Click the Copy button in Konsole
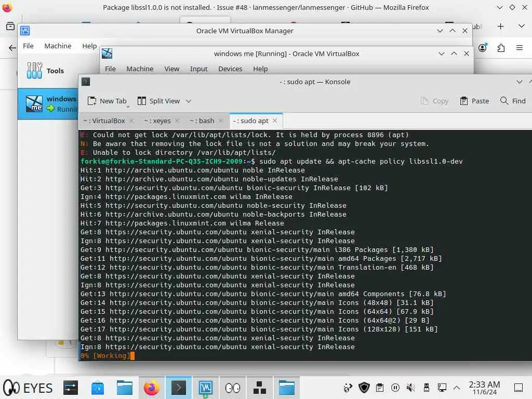This screenshot has height=399, width=532. (434, 101)
